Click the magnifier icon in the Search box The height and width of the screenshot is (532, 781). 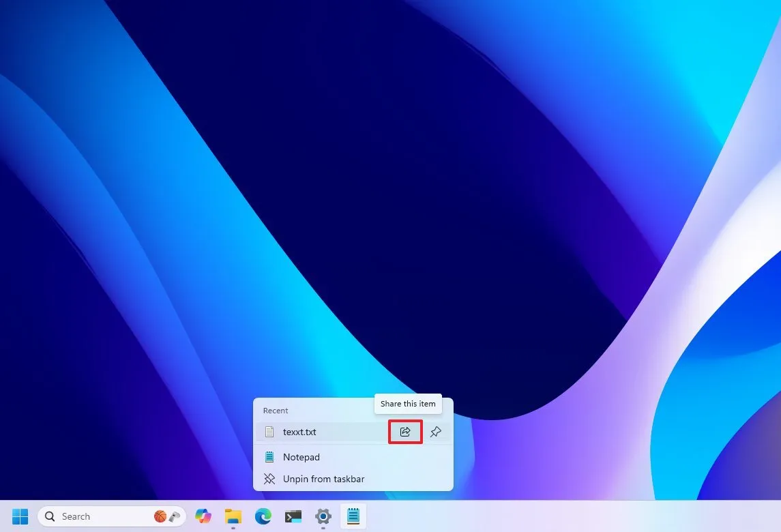49,516
